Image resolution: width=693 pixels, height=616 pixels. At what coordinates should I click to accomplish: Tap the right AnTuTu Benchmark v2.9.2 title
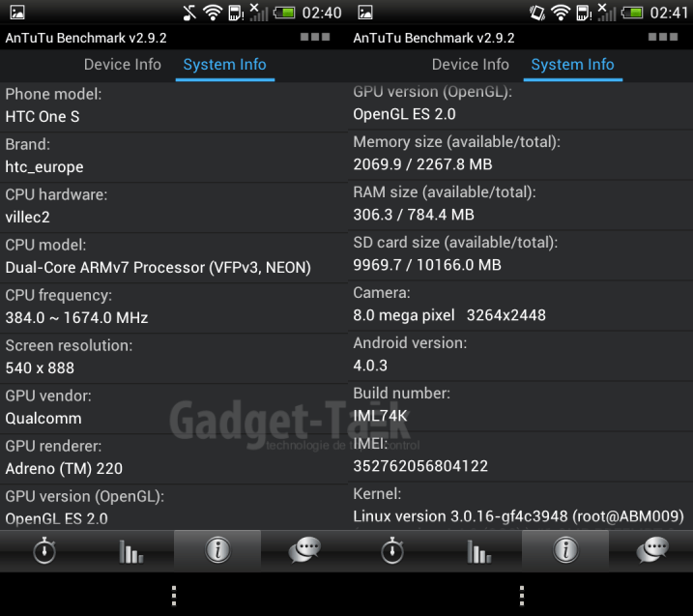coord(434,38)
